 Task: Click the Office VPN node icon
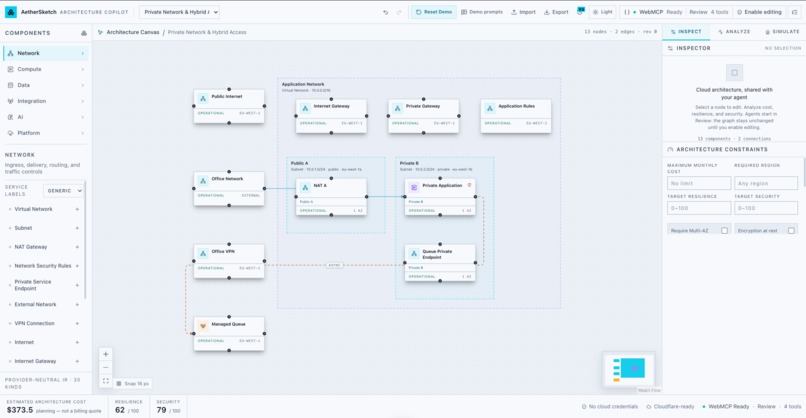(203, 253)
